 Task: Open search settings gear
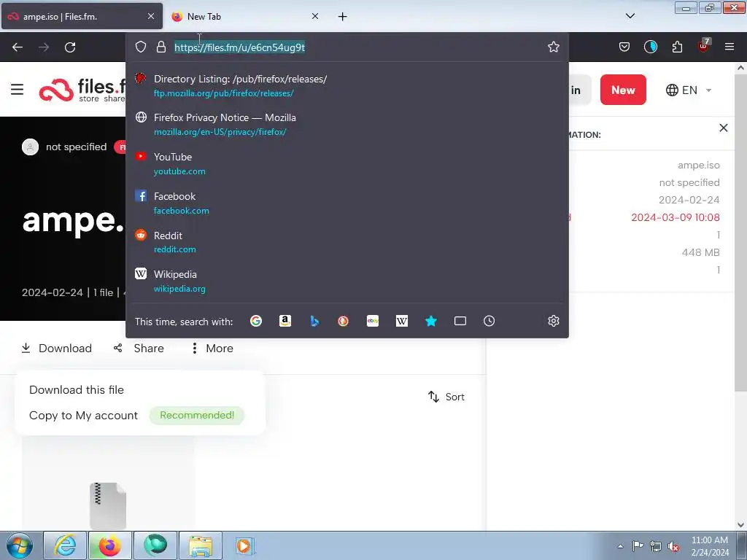[x=553, y=321]
